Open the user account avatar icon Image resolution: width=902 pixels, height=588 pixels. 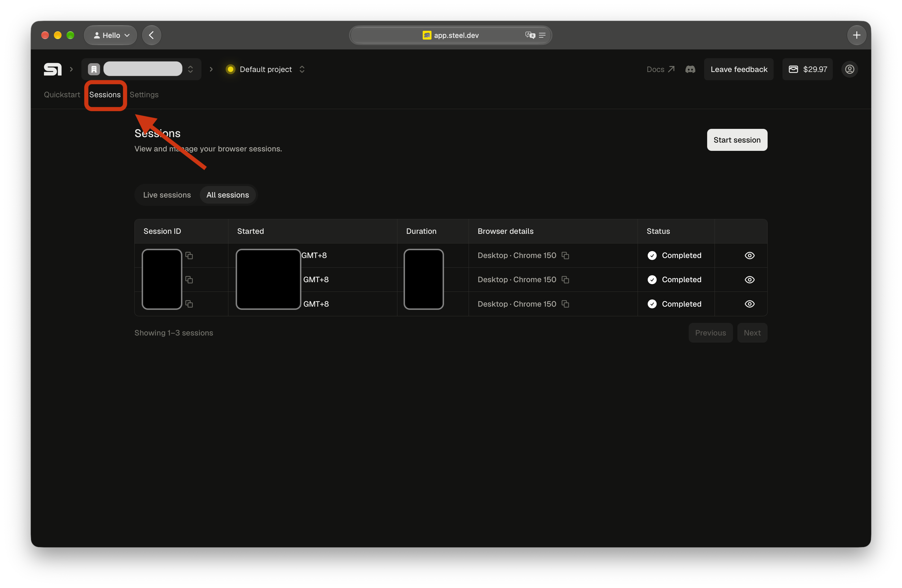849,69
